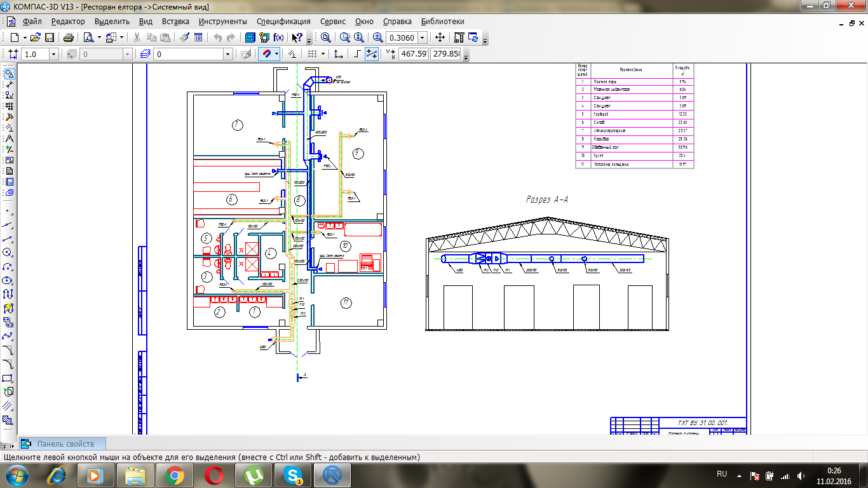
Task: Copy properties with the paintbrush icon
Action: pos(184,37)
